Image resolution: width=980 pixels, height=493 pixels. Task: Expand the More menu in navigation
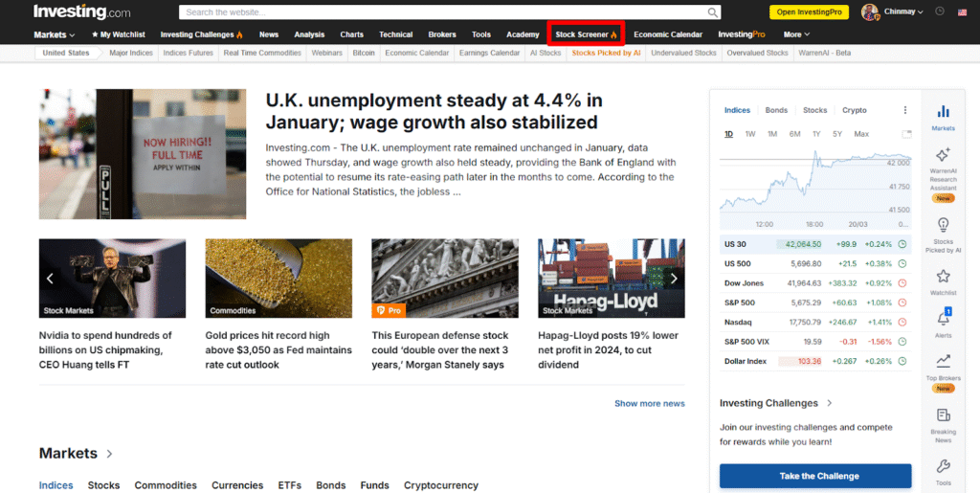click(795, 34)
